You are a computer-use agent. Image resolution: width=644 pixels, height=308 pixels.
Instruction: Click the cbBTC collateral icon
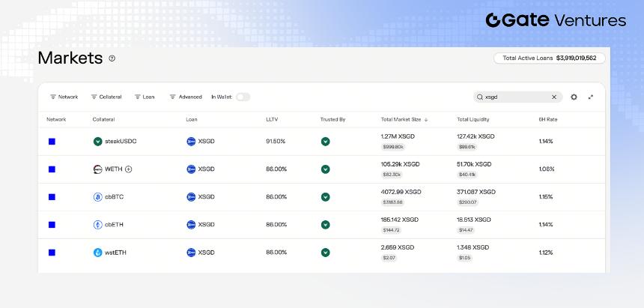point(98,197)
